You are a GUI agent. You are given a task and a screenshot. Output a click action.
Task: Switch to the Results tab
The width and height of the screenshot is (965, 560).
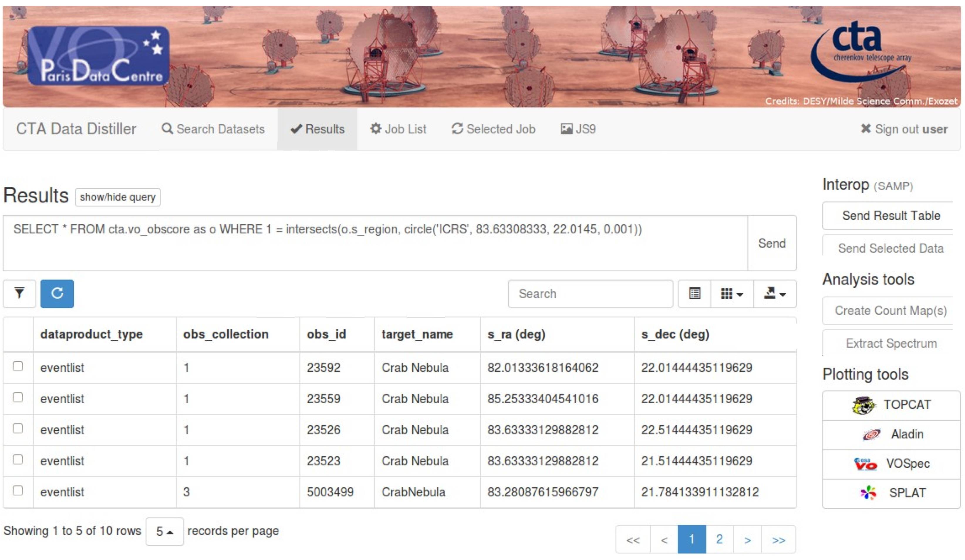coord(318,129)
